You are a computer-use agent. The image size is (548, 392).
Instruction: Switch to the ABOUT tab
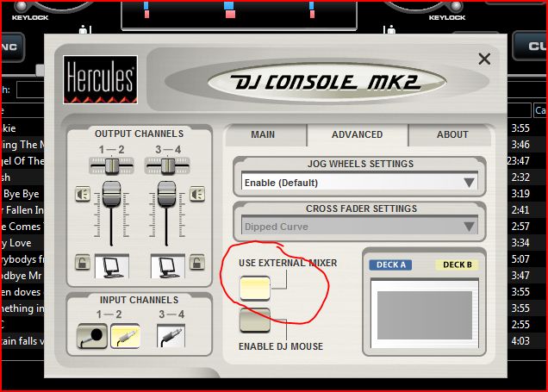coord(451,134)
